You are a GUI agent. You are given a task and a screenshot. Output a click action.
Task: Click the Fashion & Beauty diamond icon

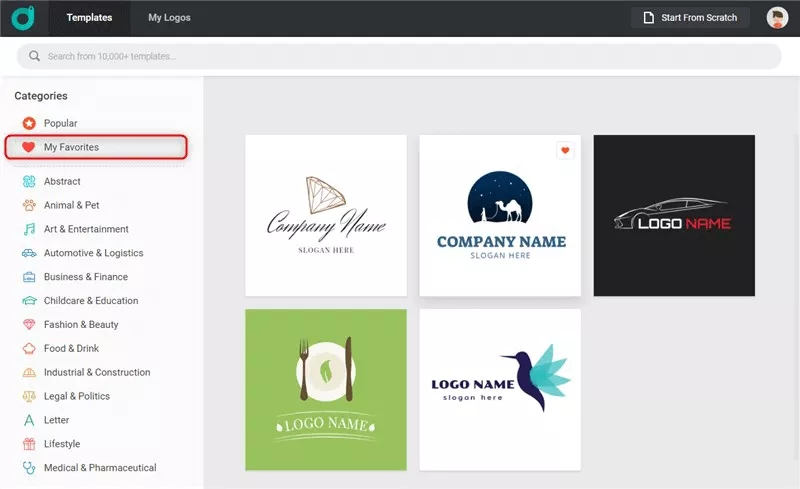29,325
